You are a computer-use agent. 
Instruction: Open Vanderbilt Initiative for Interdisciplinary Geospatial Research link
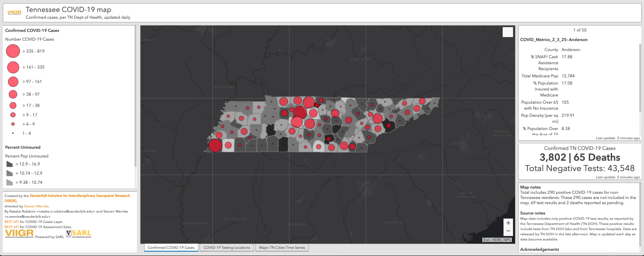pos(79,196)
